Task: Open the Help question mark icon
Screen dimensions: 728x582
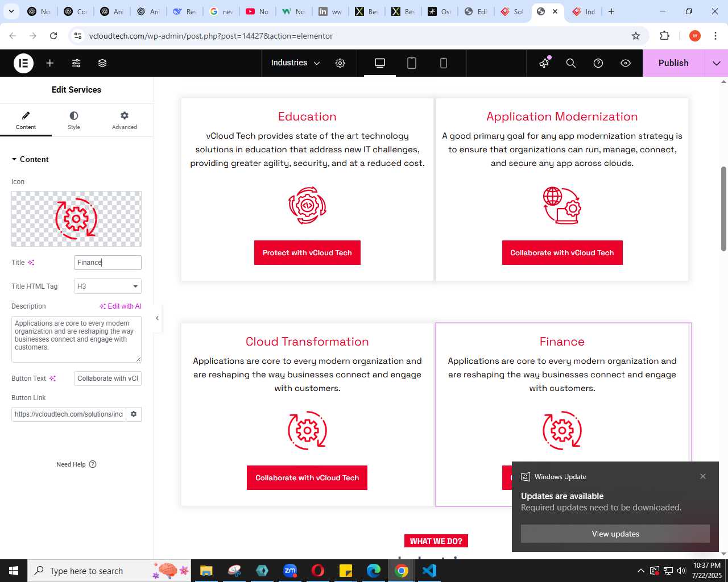Action: (598, 63)
